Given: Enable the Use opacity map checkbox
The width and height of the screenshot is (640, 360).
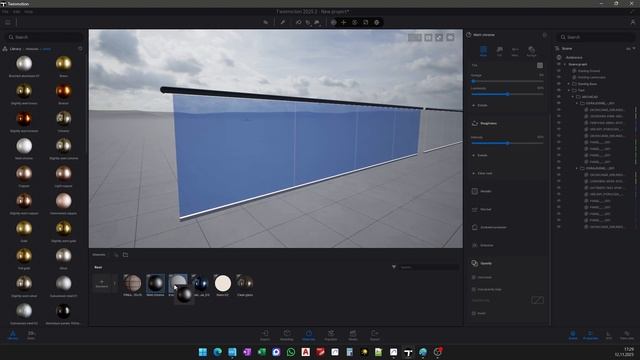Looking at the screenshot, I should [474, 289].
